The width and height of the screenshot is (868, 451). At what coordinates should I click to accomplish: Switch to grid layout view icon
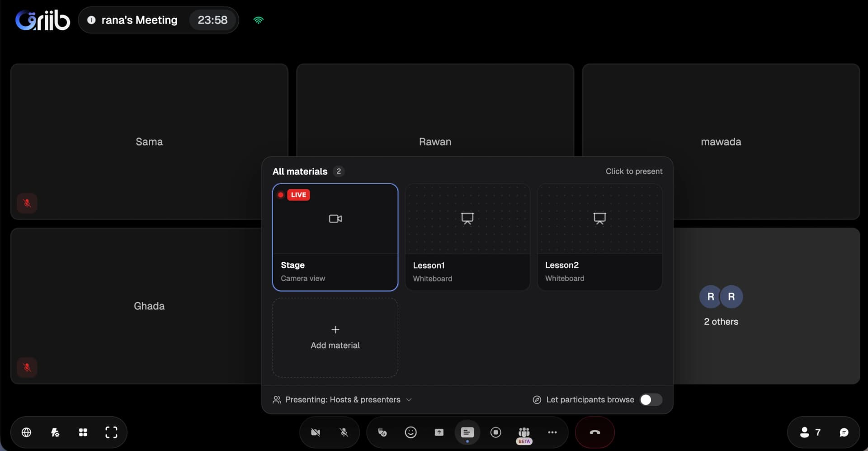click(x=83, y=432)
